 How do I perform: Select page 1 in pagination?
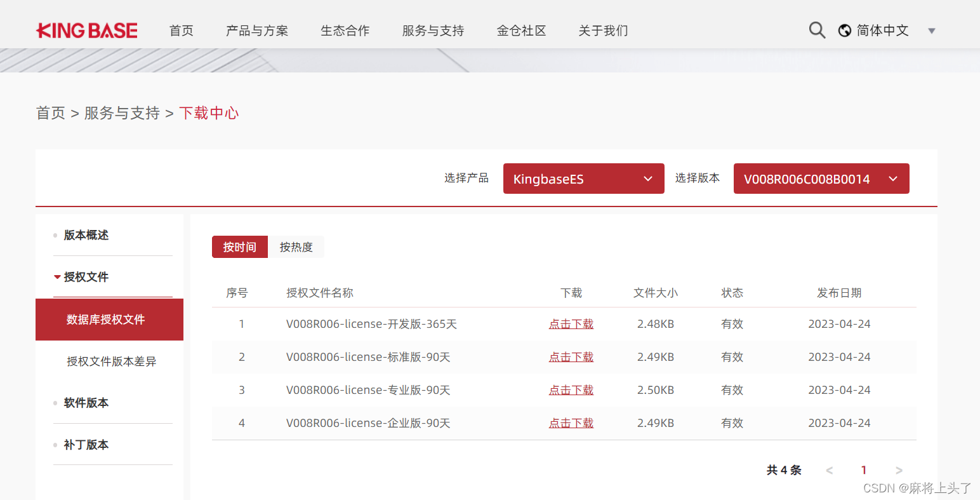pyautogui.click(x=864, y=470)
